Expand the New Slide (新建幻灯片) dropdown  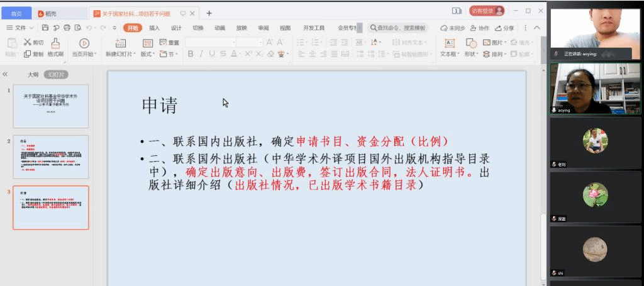pos(119,54)
